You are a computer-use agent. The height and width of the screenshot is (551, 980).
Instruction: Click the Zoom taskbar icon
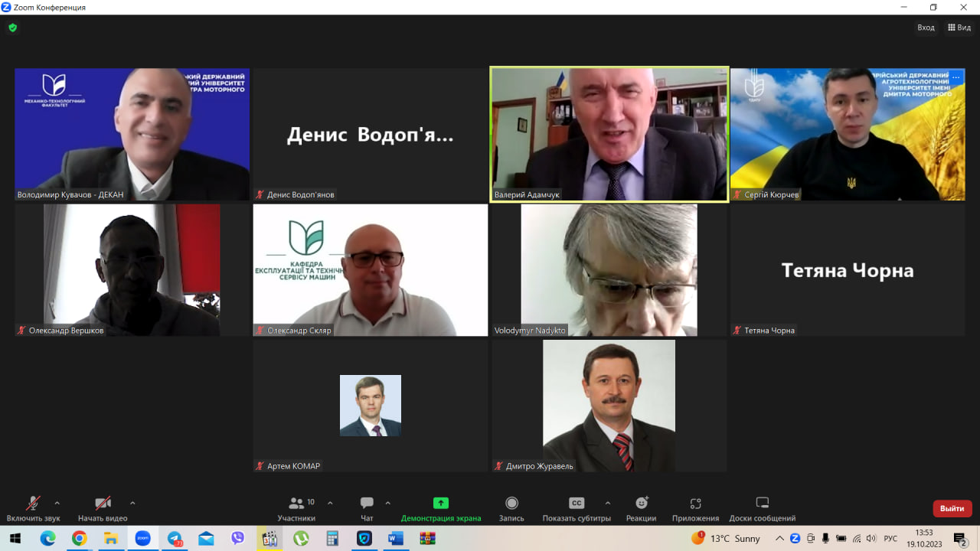(x=142, y=538)
